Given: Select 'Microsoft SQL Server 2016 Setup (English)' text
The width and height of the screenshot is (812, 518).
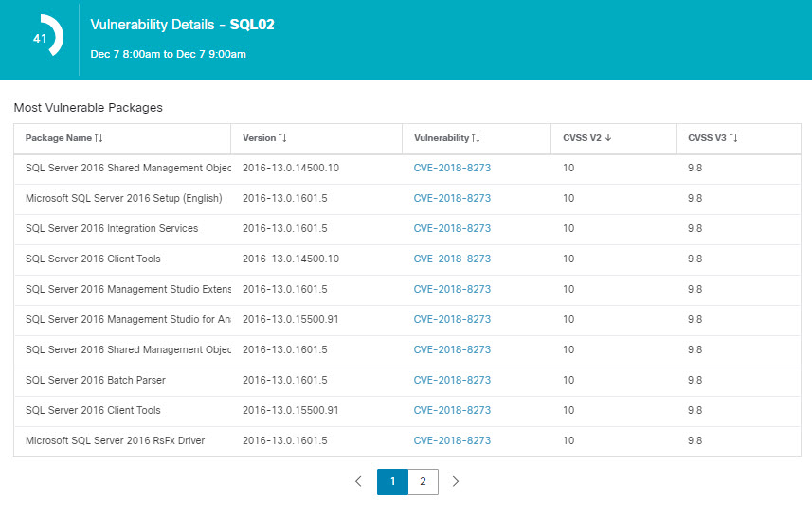Looking at the screenshot, I should coord(124,198).
